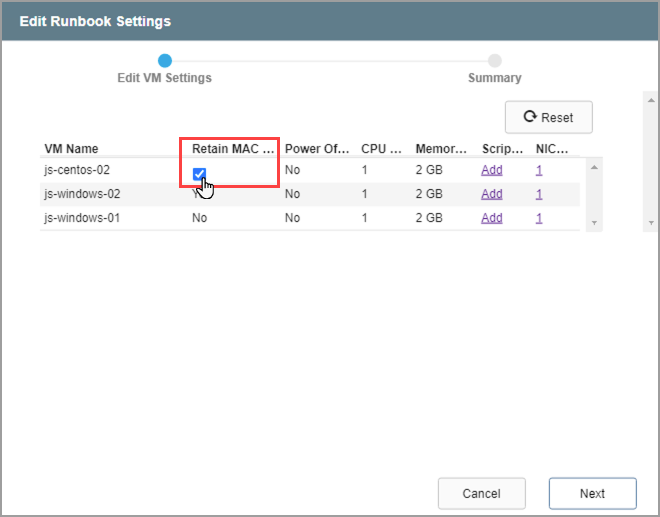Proceed with the Next button

pyautogui.click(x=592, y=493)
